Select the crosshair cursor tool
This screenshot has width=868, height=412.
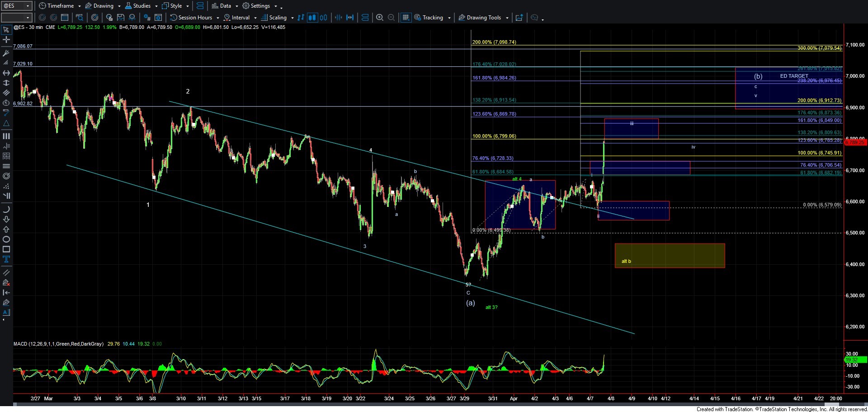6,40
